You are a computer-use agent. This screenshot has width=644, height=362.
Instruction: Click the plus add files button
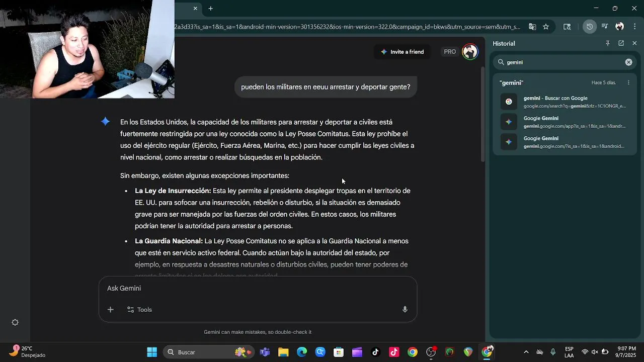click(111, 310)
